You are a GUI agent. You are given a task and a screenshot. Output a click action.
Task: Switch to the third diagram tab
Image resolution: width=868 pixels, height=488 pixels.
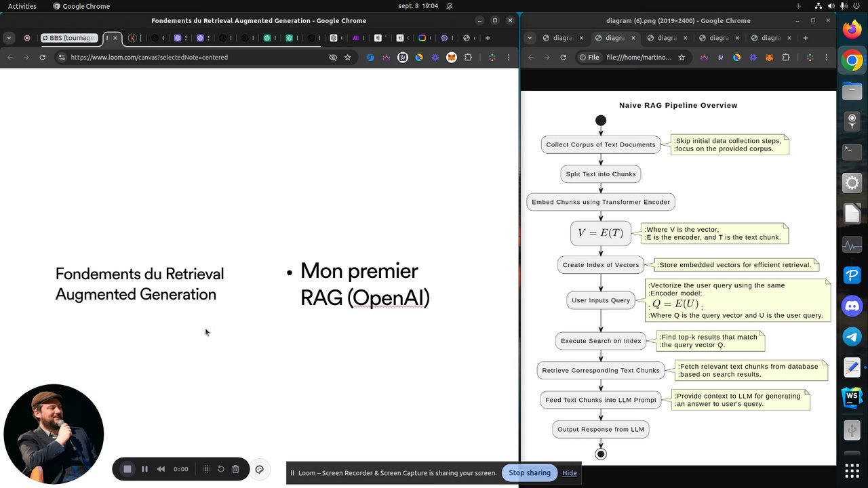[x=667, y=38]
